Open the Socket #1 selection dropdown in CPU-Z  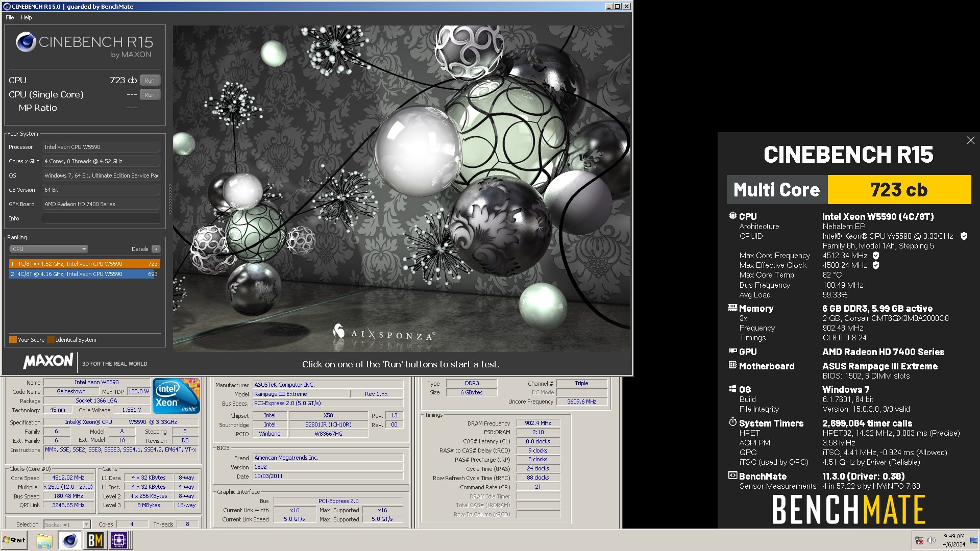[67, 524]
